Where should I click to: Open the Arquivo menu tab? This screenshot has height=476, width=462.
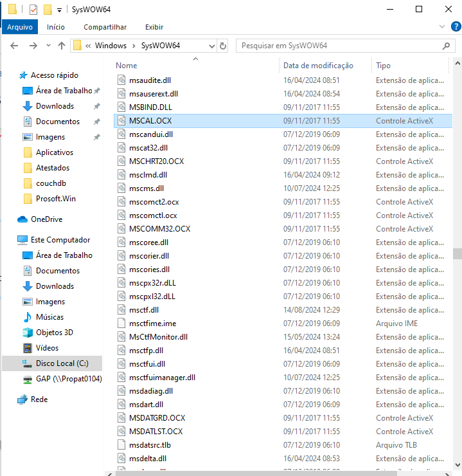20,27
